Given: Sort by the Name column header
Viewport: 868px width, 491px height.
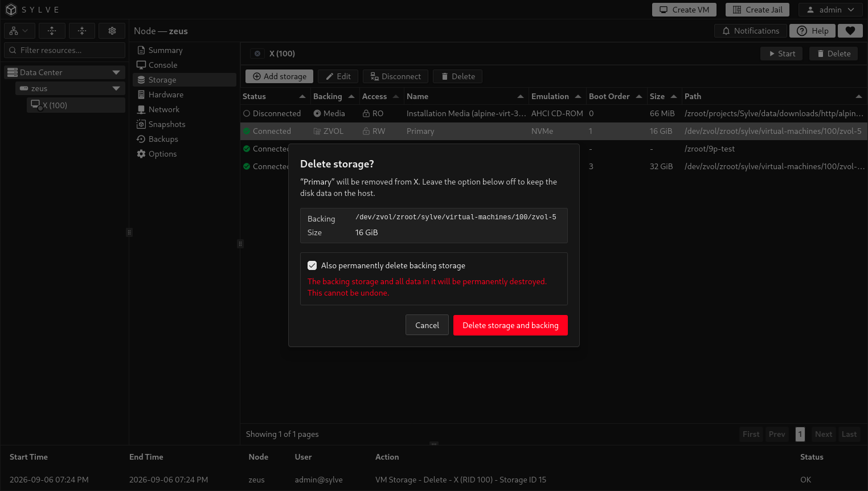Looking at the screenshot, I should [x=465, y=96].
